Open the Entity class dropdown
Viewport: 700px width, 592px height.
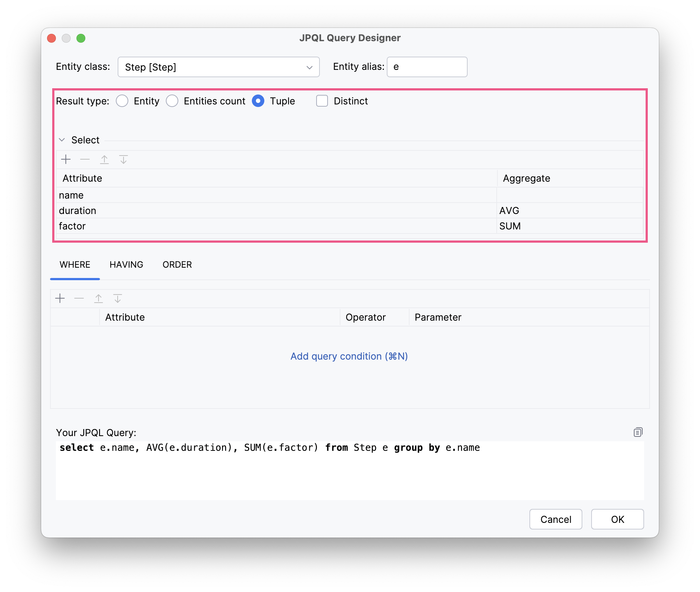pyautogui.click(x=309, y=67)
